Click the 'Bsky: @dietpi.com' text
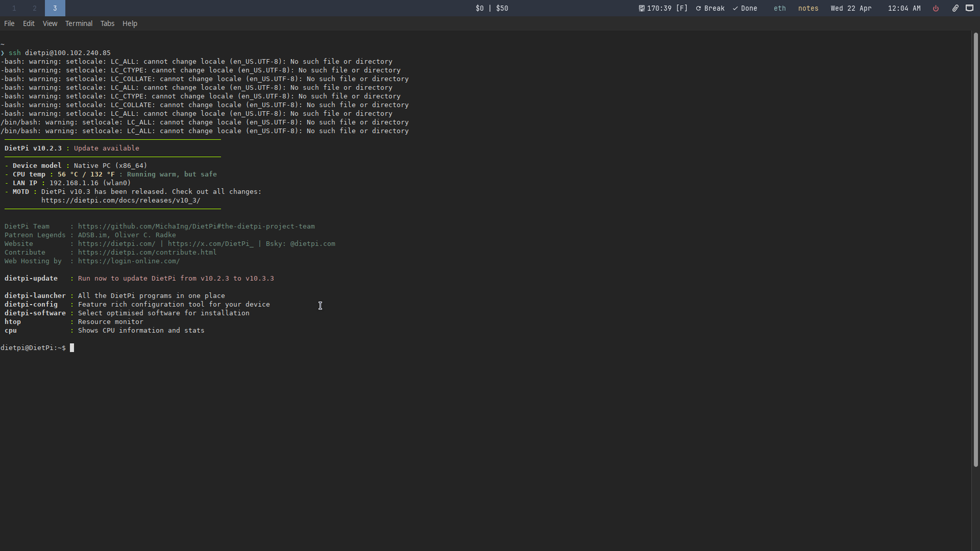980x551 pixels. click(301, 244)
